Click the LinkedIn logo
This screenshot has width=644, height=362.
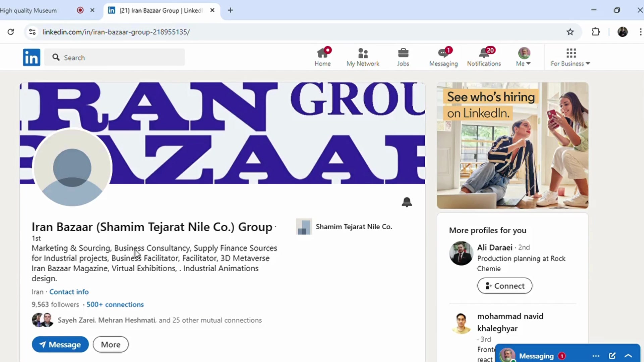[32, 57]
